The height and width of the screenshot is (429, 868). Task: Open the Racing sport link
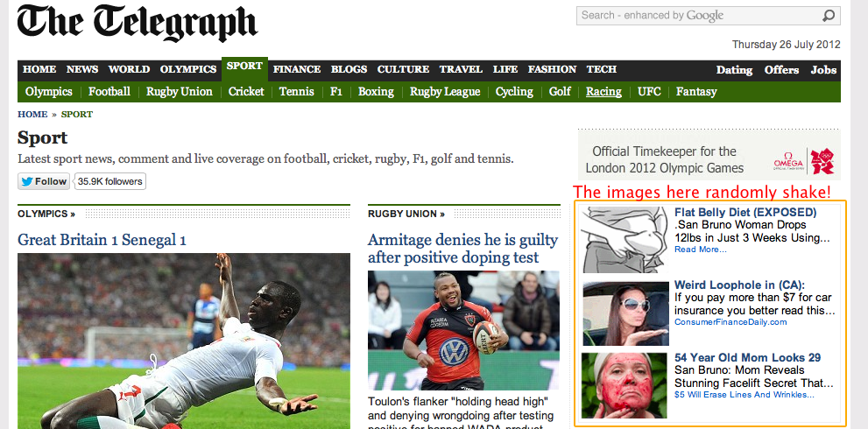pos(603,91)
